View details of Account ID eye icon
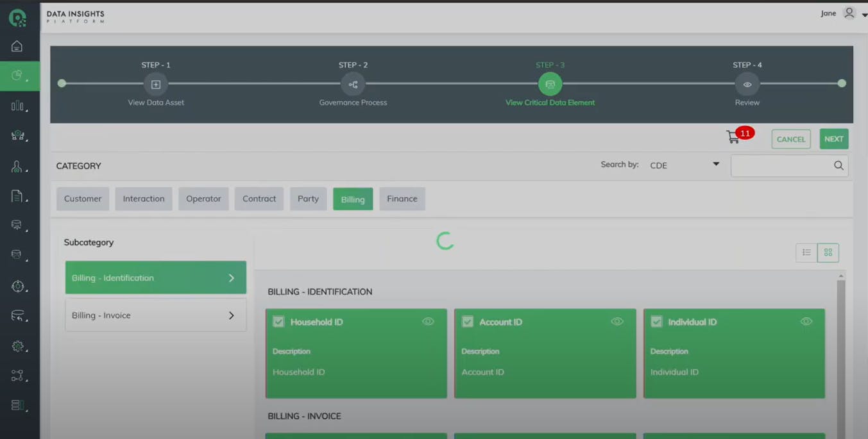Viewport: 868px width, 439px height. tap(617, 322)
